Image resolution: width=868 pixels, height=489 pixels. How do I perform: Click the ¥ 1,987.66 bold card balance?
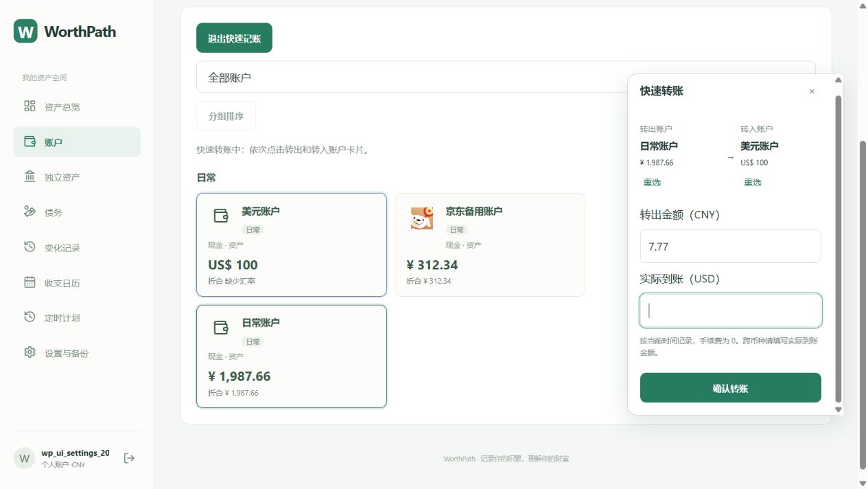click(239, 376)
